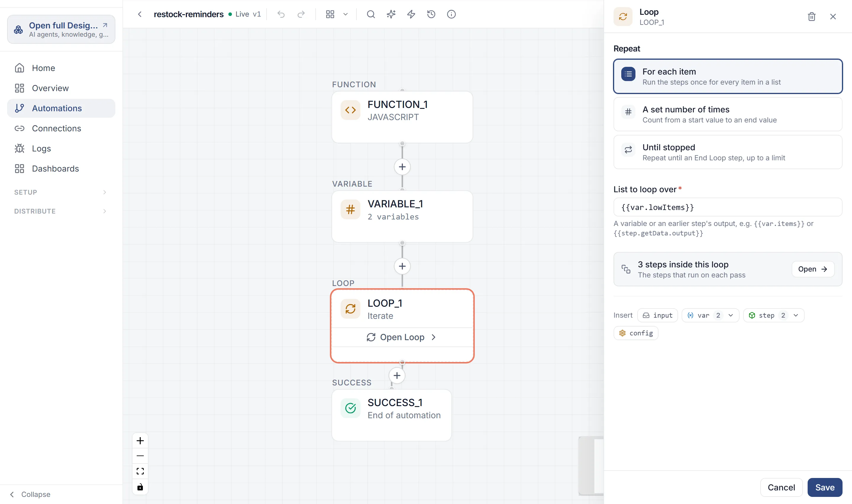Screen dimensions: 852x504
Task: Click the restock-reminders title
Action: click(x=188, y=14)
